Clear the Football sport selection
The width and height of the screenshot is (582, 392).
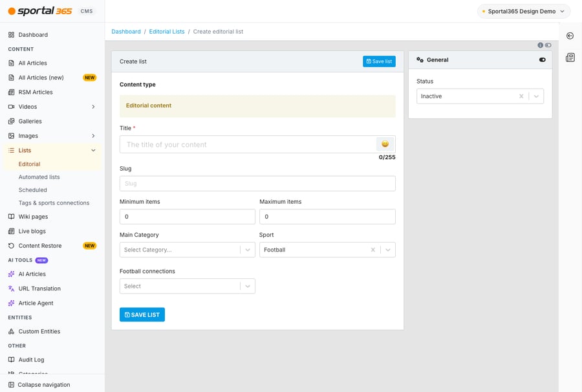click(x=372, y=250)
